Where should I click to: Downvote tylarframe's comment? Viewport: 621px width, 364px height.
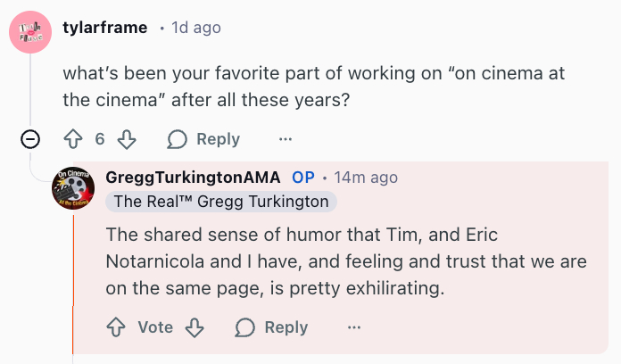point(127,139)
